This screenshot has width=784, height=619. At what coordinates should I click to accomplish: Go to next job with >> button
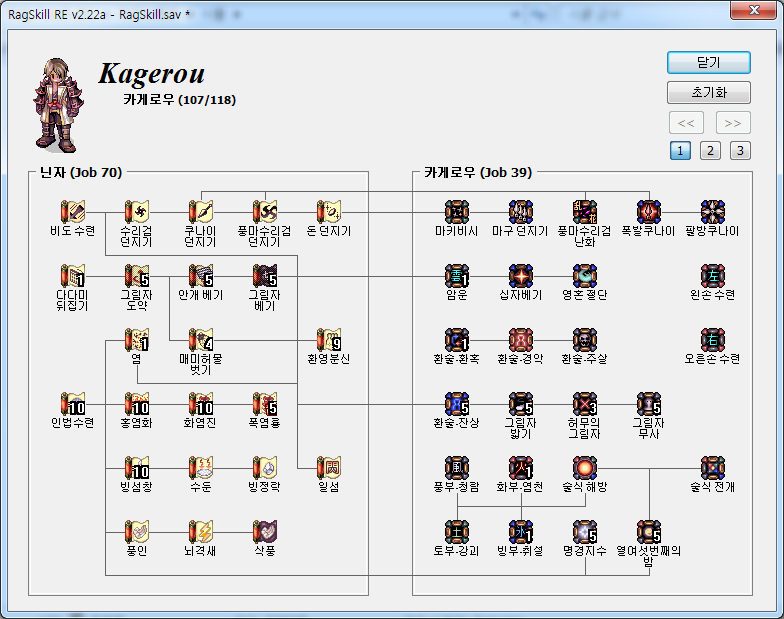[732, 123]
